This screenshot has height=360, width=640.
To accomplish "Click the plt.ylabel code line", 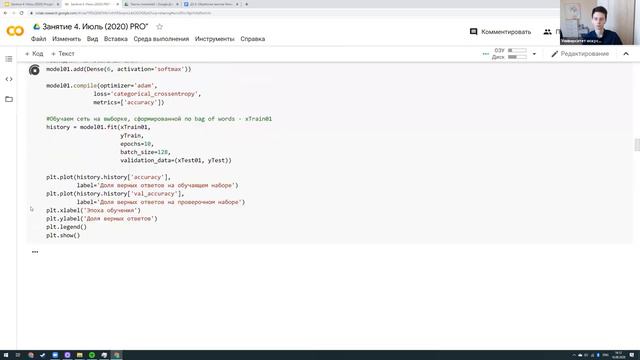I will [102, 219].
